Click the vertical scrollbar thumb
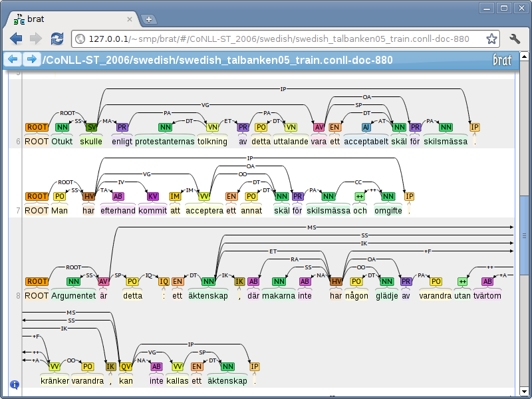The image size is (532, 399). tap(524, 235)
